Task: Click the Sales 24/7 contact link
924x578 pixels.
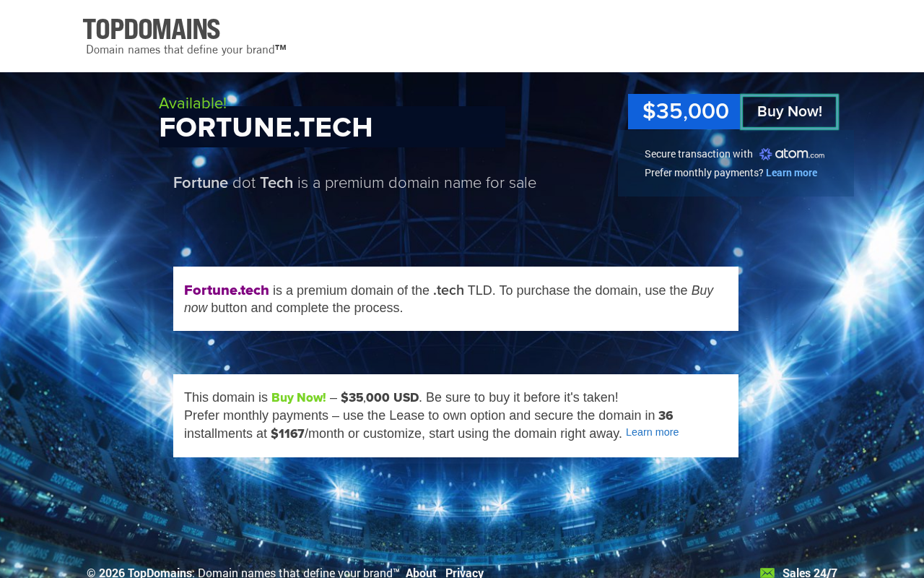Action: (x=809, y=573)
